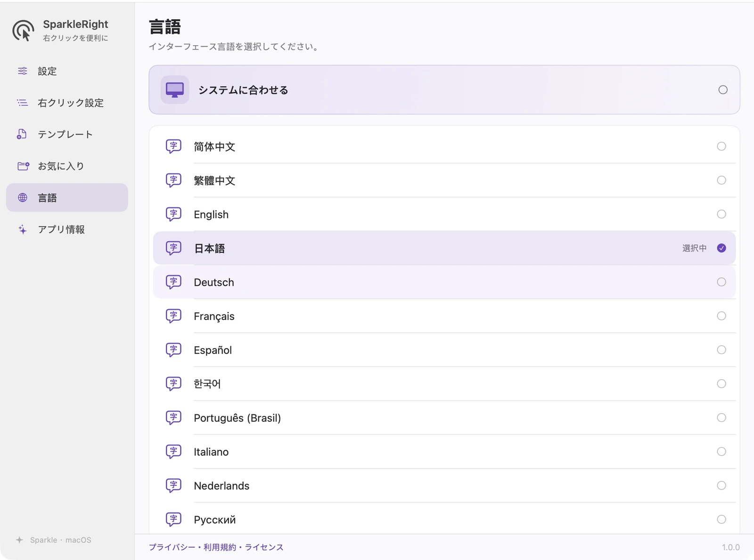Click the language icon next to 한국어

(x=173, y=384)
